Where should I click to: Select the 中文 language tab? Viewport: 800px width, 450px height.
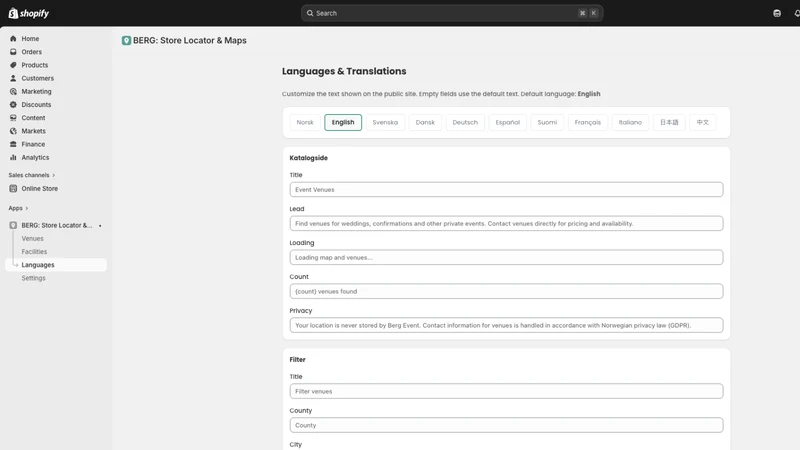(703, 122)
